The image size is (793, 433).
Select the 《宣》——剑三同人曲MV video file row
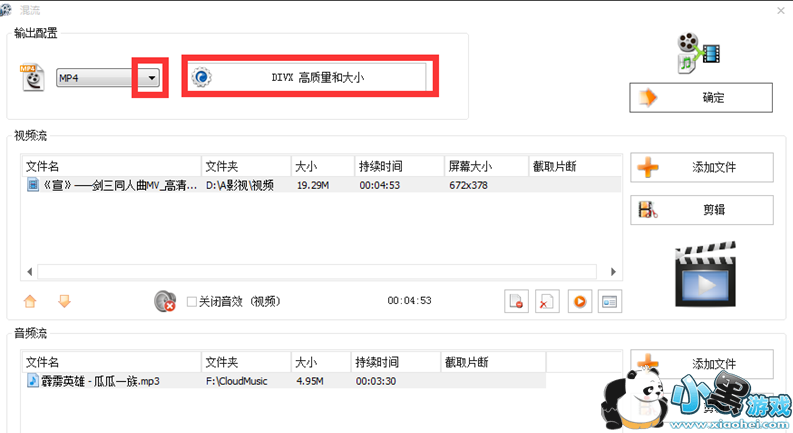click(x=321, y=185)
